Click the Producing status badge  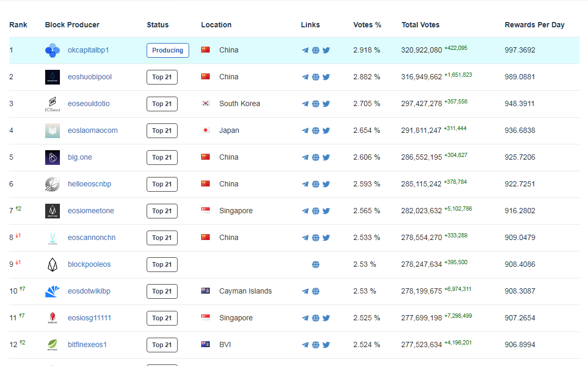click(168, 50)
